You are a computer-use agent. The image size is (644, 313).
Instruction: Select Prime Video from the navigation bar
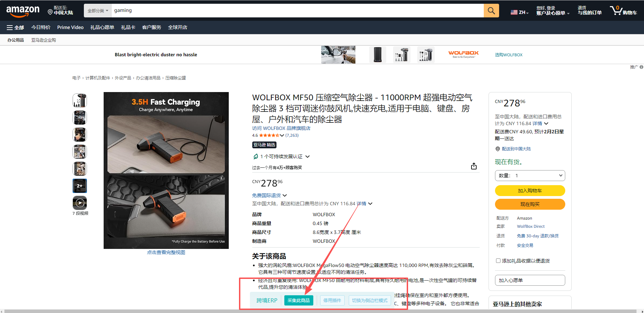(70, 27)
